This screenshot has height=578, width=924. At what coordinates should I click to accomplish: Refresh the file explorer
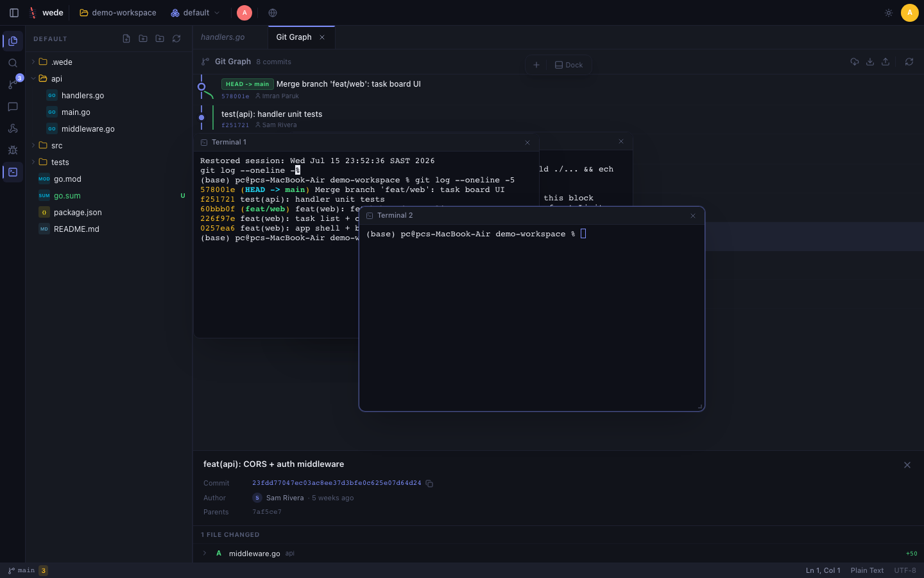point(176,39)
